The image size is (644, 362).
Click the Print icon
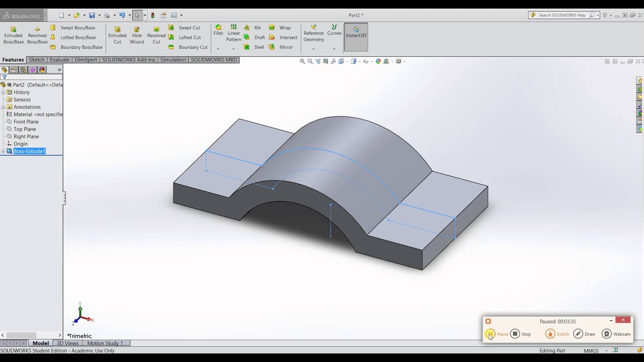pos(107,15)
